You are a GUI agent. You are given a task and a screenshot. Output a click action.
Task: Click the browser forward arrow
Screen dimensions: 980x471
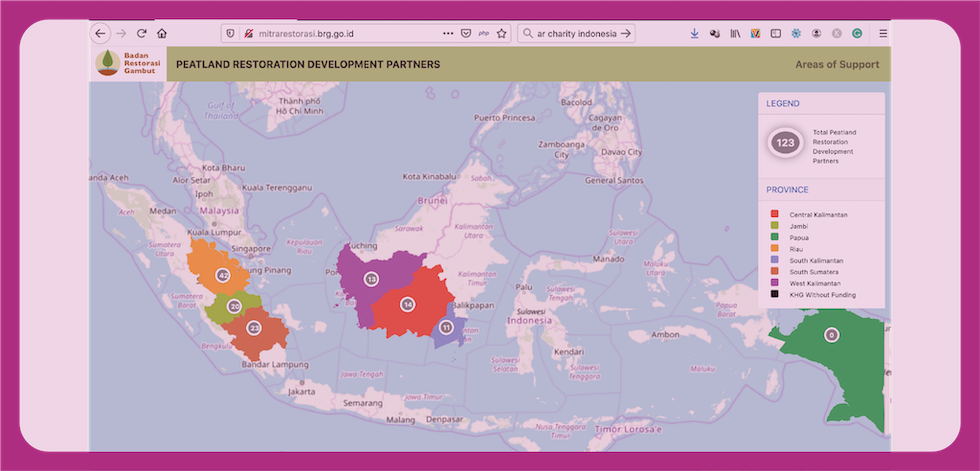click(x=121, y=34)
